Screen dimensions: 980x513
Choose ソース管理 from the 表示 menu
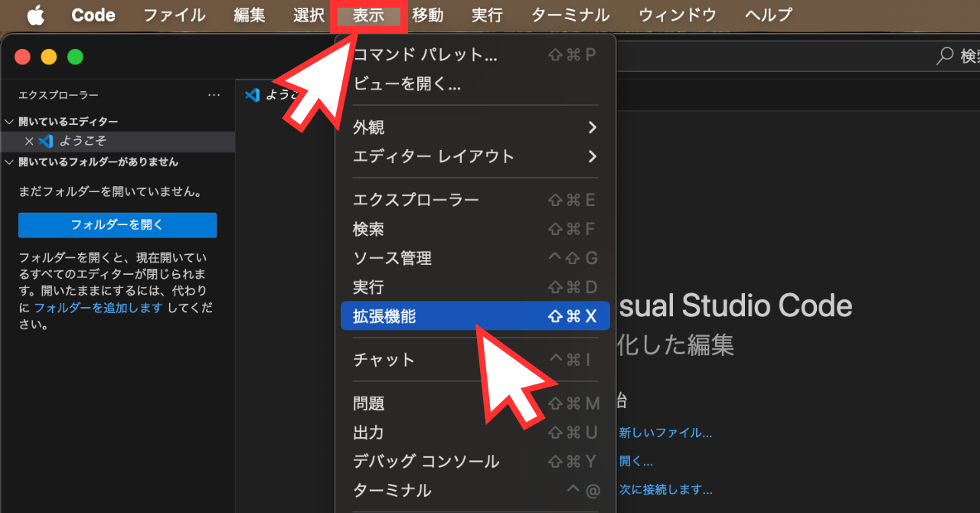[x=391, y=258]
